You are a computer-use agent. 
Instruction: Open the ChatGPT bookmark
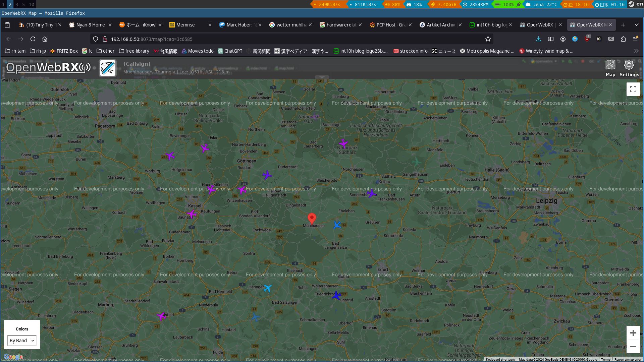(x=230, y=51)
